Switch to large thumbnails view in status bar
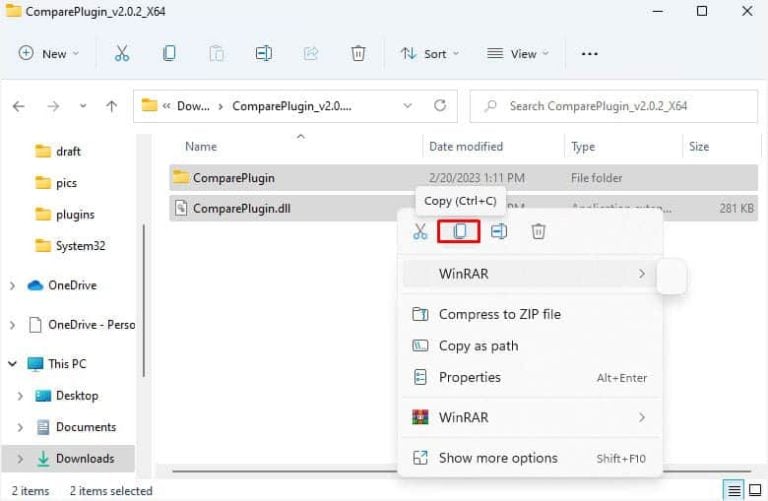This screenshot has width=768, height=501. tap(755, 490)
